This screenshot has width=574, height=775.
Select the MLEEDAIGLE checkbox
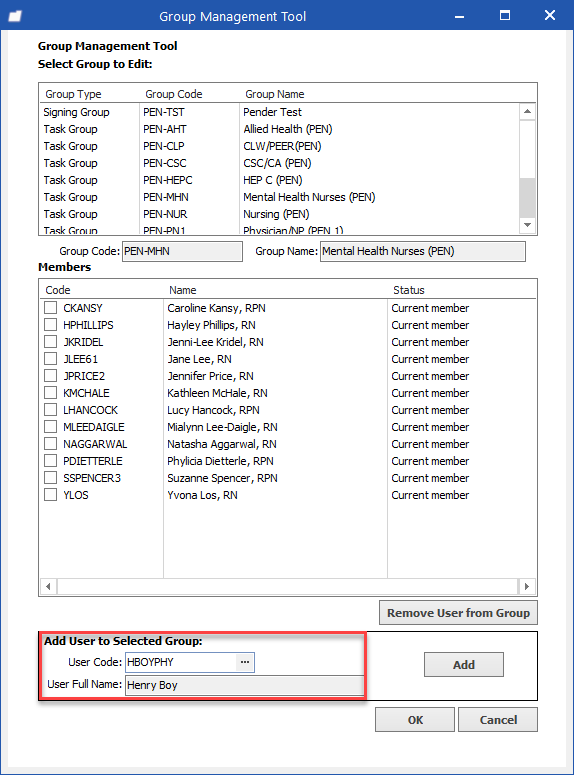(50, 427)
